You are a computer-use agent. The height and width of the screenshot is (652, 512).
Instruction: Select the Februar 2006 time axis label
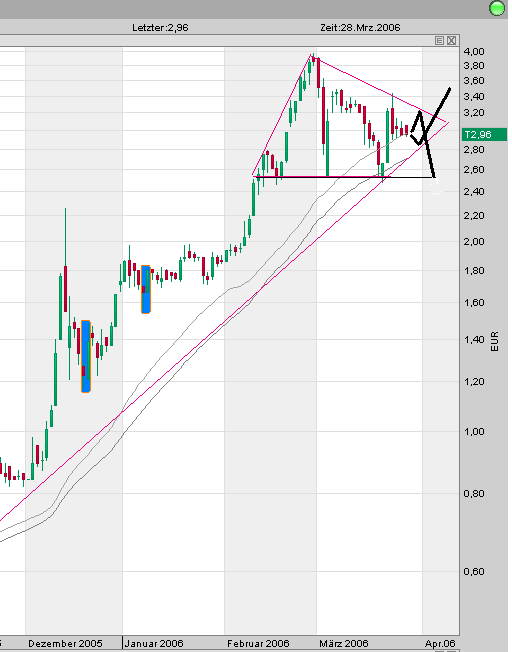point(258,644)
